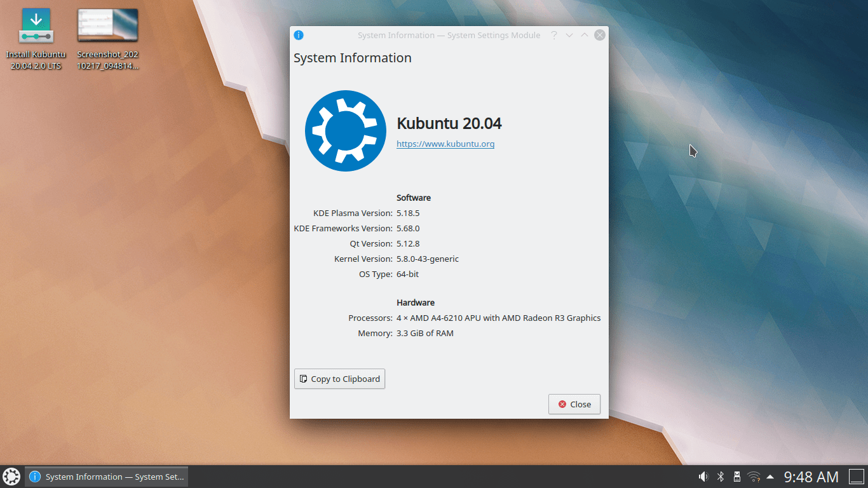Open the Wi-Fi network tray icon
The height and width of the screenshot is (488, 868).
pyautogui.click(x=754, y=477)
